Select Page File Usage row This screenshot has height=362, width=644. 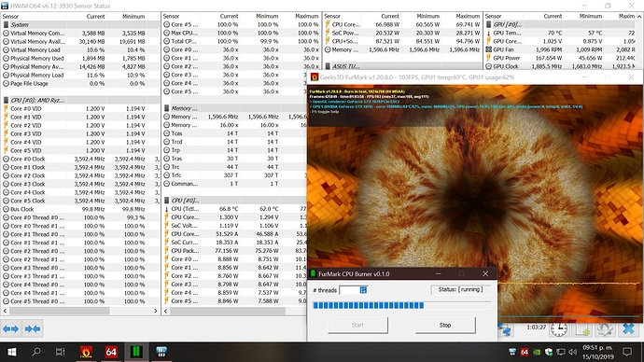(x=81, y=83)
